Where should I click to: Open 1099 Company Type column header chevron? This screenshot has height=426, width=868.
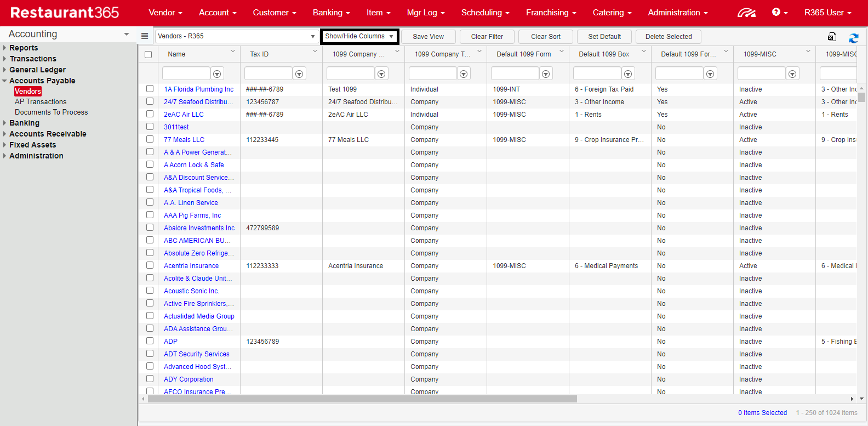pyautogui.click(x=479, y=52)
